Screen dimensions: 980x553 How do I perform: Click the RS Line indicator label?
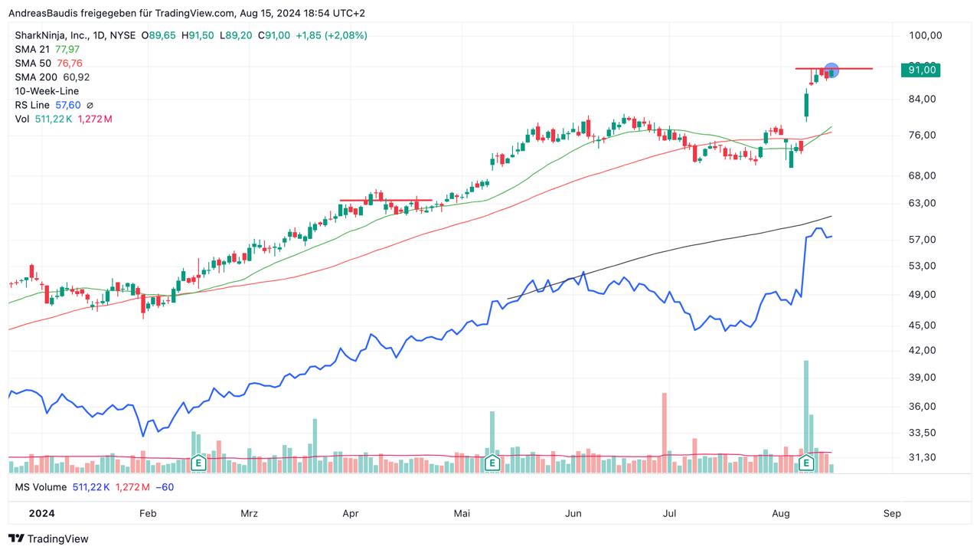pyautogui.click(x=32, y=105)
